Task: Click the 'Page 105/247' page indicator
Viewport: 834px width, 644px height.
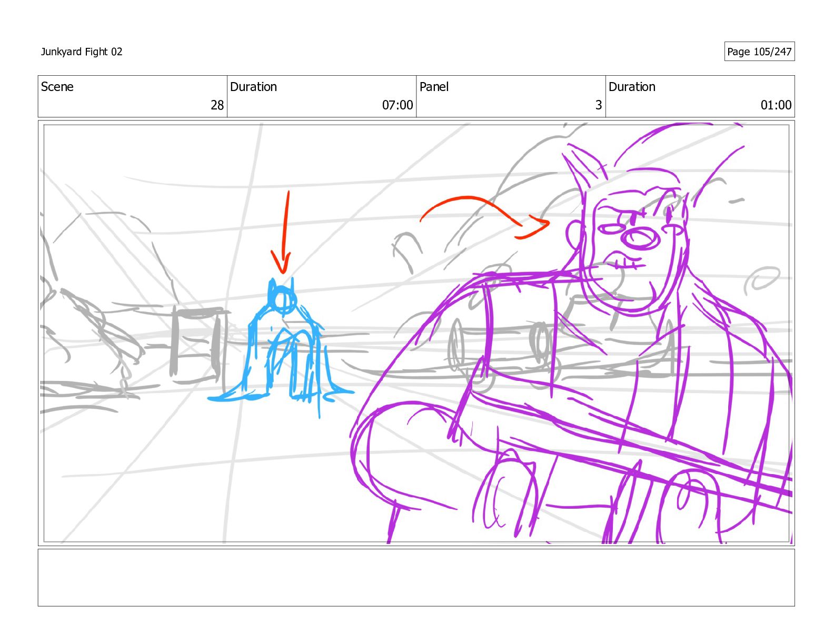Action: [759, 52]
